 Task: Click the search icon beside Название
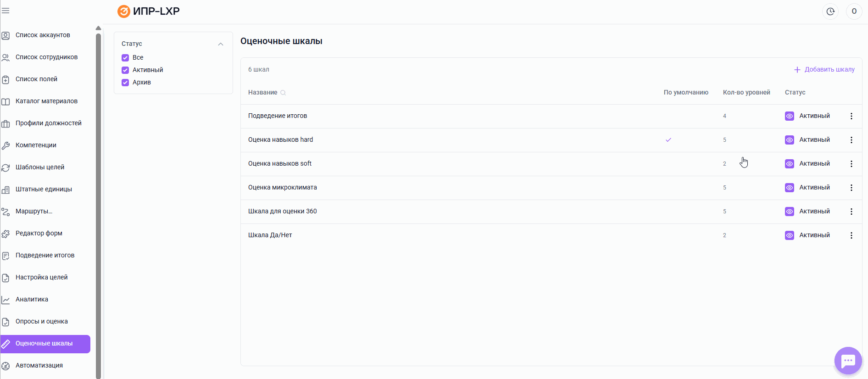(x=283, y=93)
